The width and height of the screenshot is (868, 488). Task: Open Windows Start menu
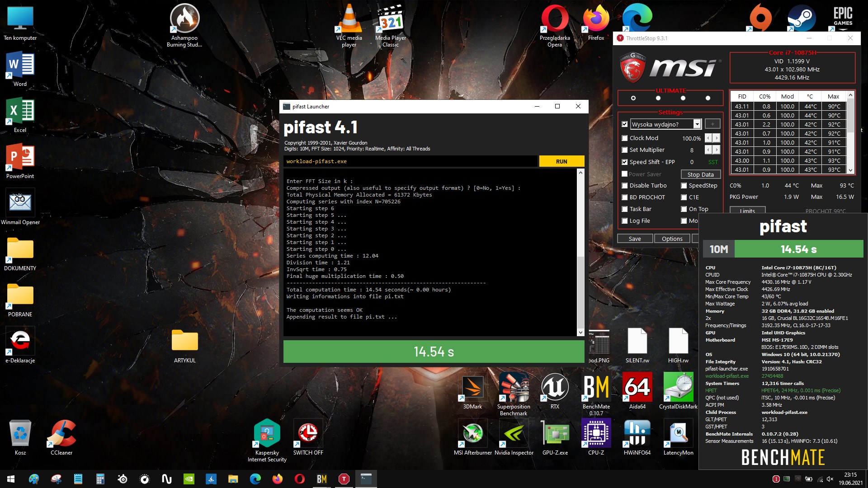coord(11,479)
